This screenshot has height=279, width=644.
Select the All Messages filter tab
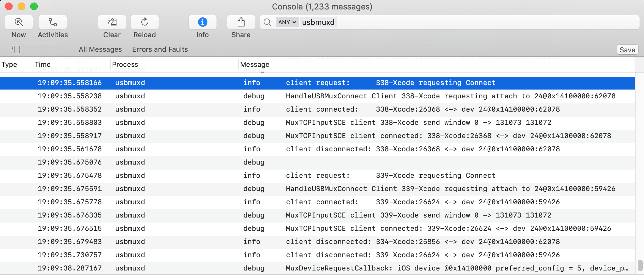(x=100, y=49)
